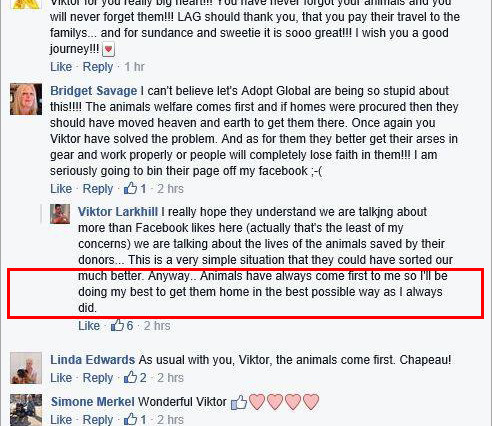Click Bridget Savage's profile picture
The width and height of the screenshot is (492, 426).
coord(26,99)
